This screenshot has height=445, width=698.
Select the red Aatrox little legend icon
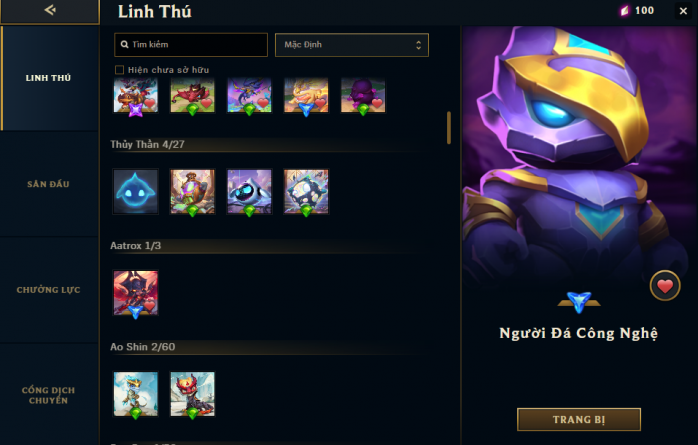pos(135,293)
